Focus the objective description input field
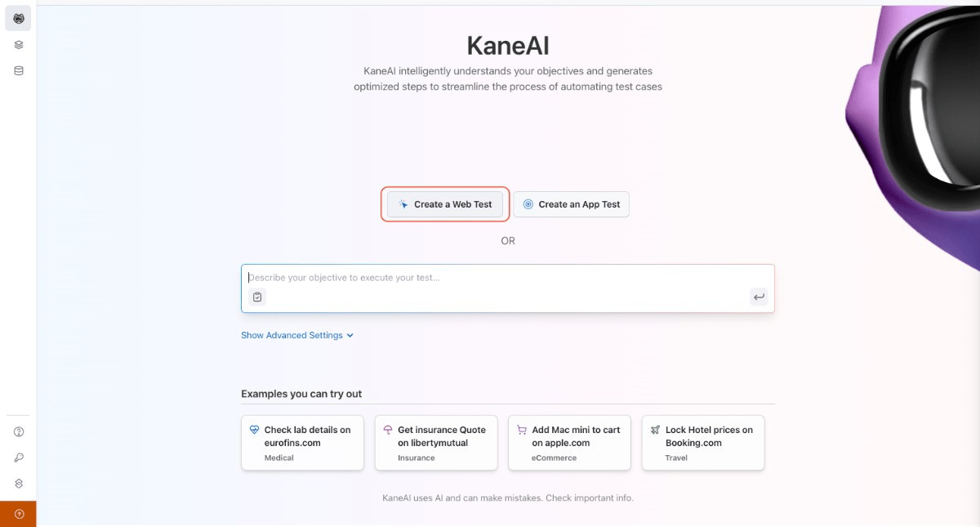This screenshot has height=527, width=980. (507, 278)
